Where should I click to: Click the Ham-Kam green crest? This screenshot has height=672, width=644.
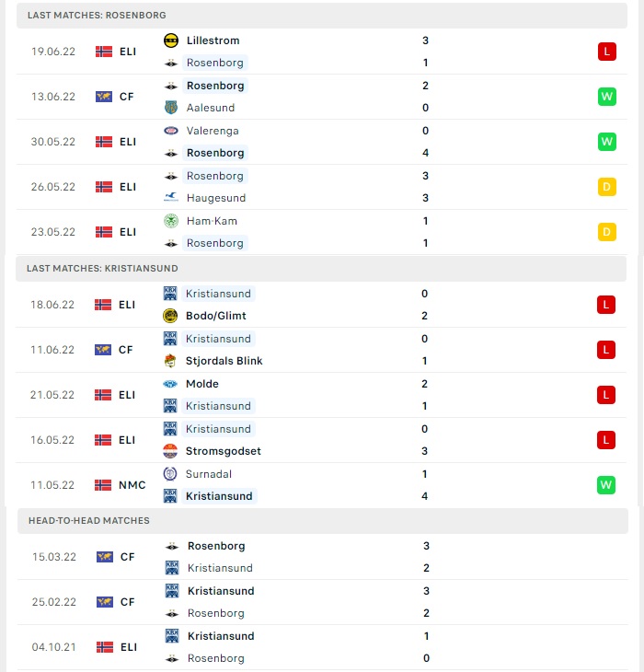coord(171,221)
